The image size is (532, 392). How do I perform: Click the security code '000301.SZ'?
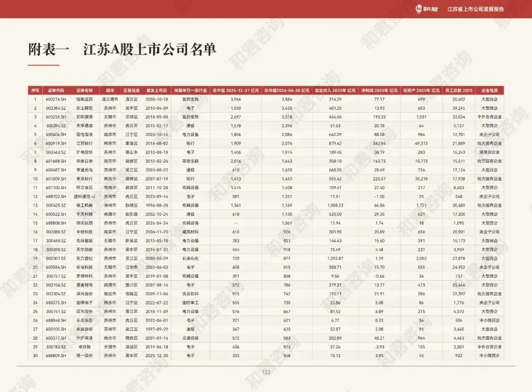point(56,259)
